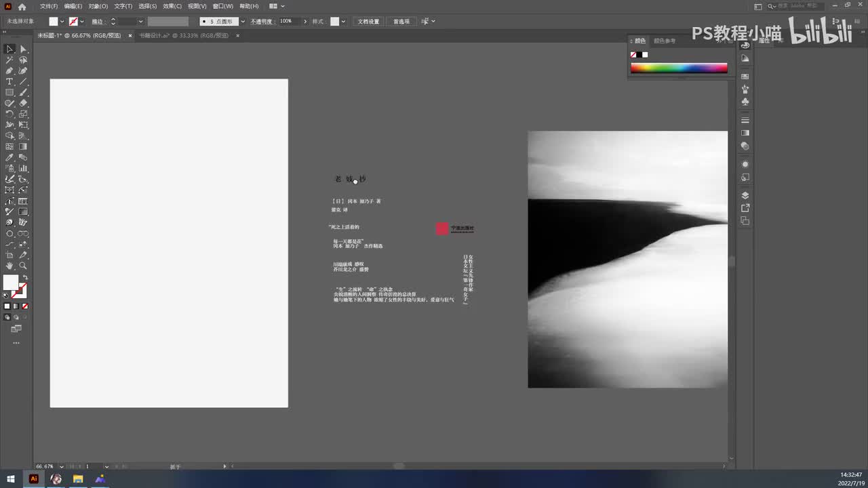Switch to the 书籍设计.ai document tab
Image resolution: width=868 pixels, height=488 pixels.
point(184,35)
